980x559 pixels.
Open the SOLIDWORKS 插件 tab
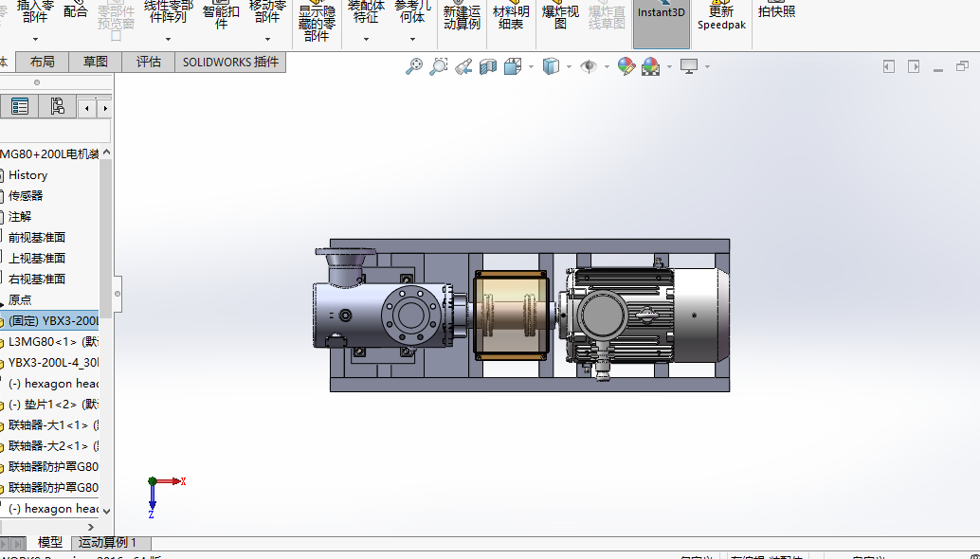click(230, 63)
